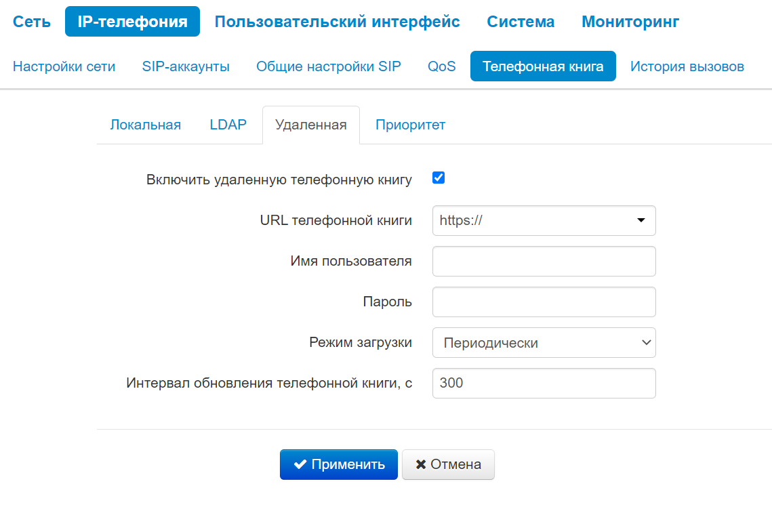
Task: Switch to the Локальная phone book tab
Action: (x=145, y=125)
